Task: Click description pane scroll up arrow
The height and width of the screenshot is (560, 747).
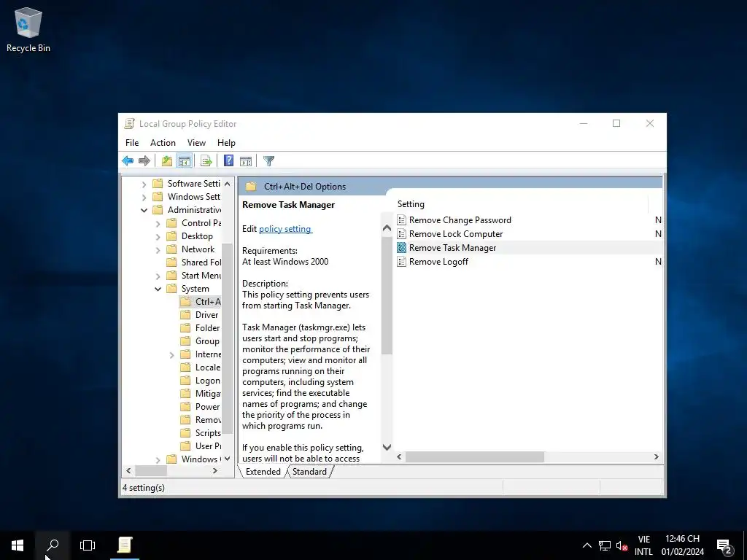Action: point(387,228)
